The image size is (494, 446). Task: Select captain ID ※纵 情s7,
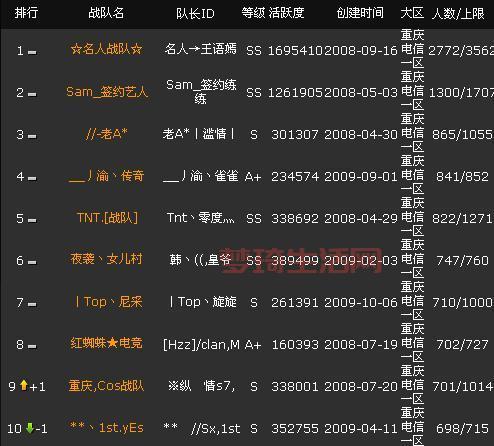202,386
